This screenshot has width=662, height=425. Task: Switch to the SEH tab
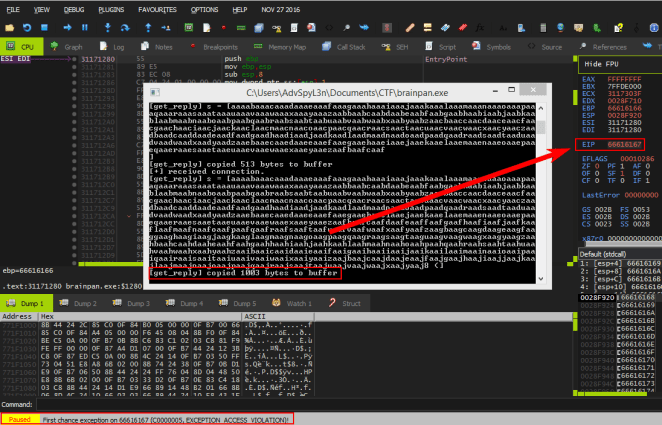click(395, 46)
